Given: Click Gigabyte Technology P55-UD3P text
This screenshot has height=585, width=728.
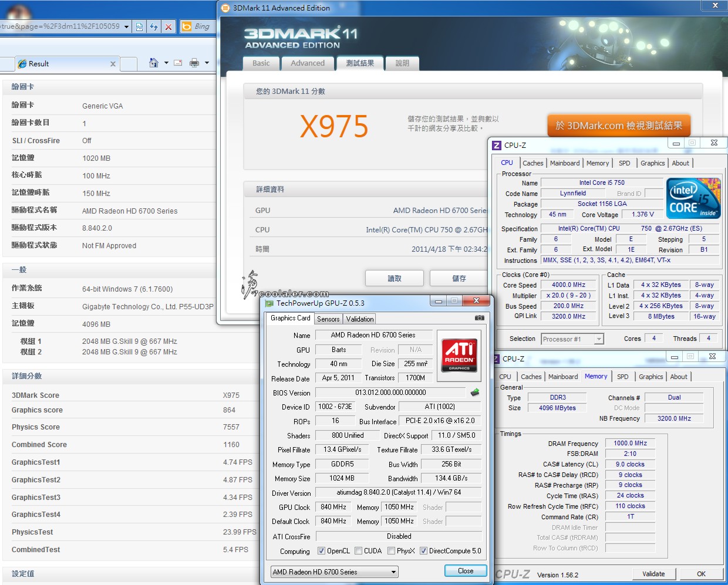Looking at the screenshot, I should pyautogui.click(x=148, y=306).
